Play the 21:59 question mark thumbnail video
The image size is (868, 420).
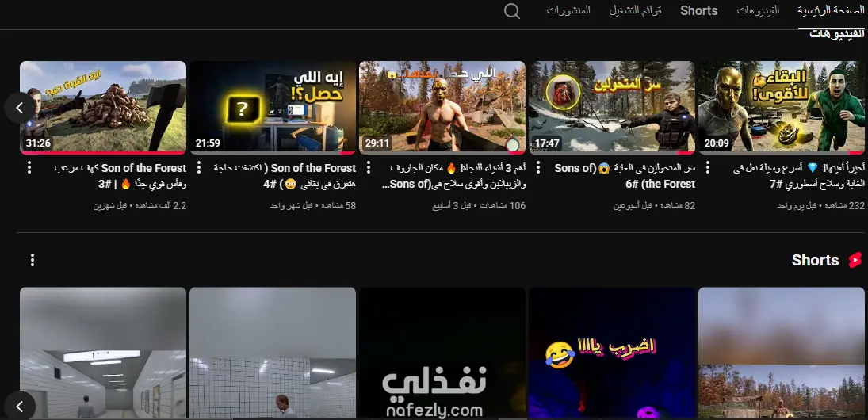click(273, 107)
